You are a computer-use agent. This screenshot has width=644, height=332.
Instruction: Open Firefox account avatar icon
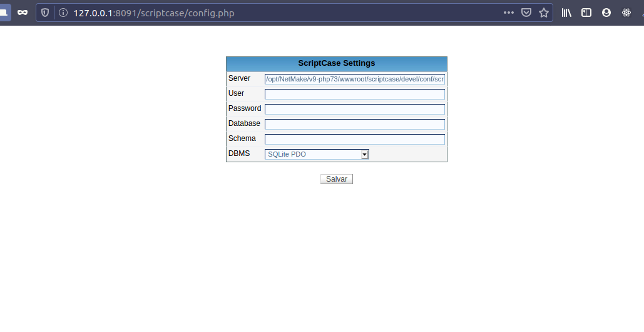point(606,13)
